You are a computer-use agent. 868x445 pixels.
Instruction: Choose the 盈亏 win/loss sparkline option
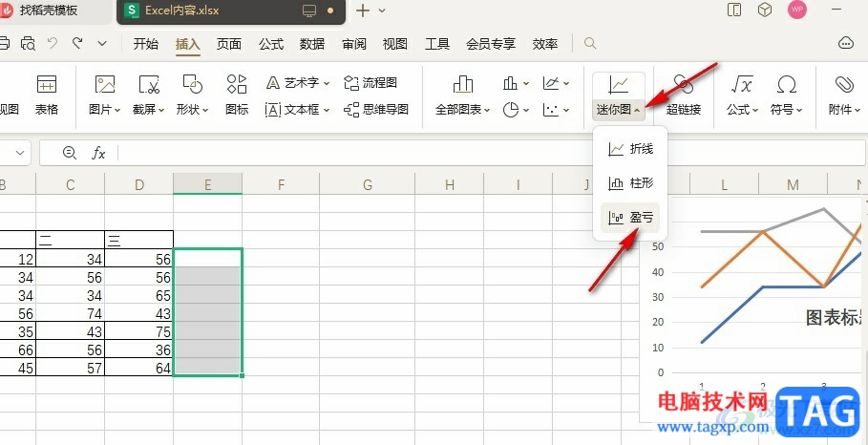click(630, 218)
